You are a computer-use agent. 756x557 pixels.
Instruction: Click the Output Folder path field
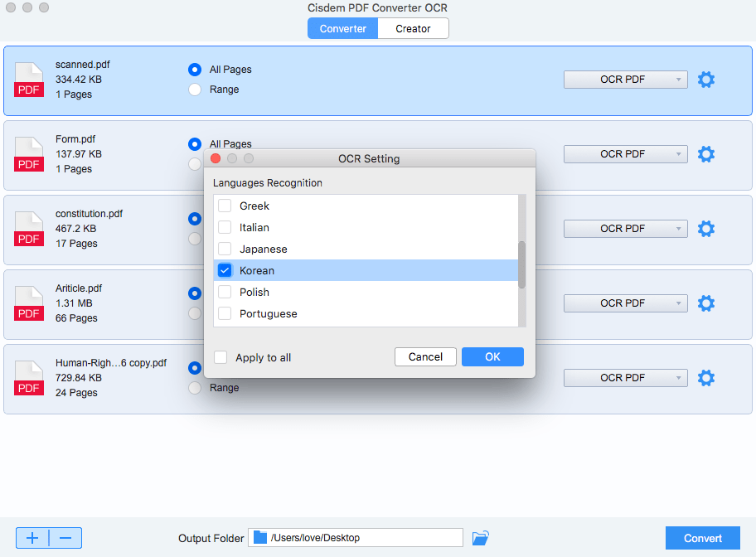[x=356, y=538]
